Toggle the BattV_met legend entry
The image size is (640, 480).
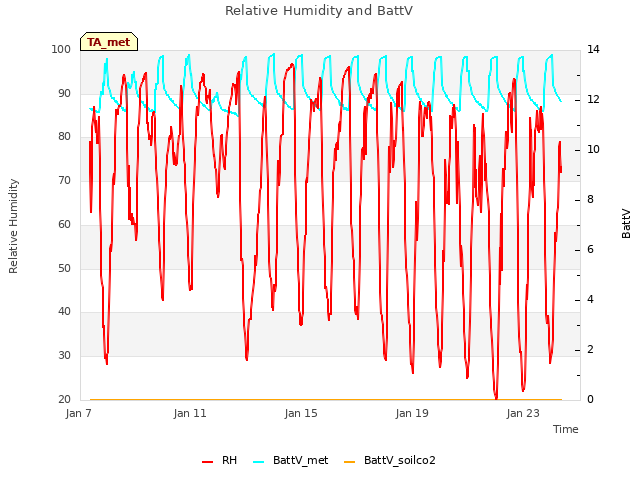point(291,460)
